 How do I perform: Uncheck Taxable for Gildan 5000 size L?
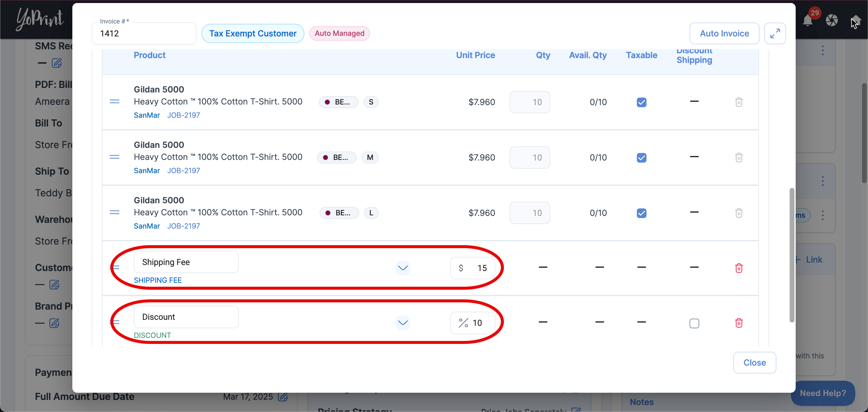(641, 213)
